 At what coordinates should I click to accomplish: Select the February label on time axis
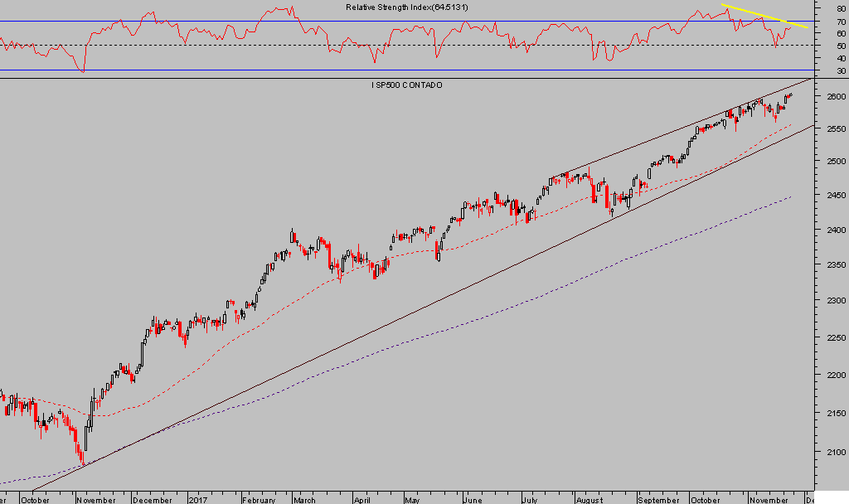258,500
